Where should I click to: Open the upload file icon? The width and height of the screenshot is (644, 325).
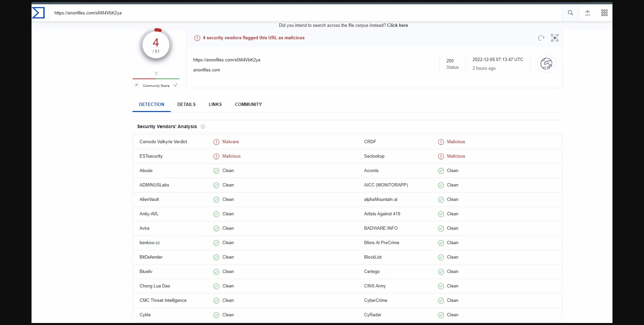(x=587, y=13)
